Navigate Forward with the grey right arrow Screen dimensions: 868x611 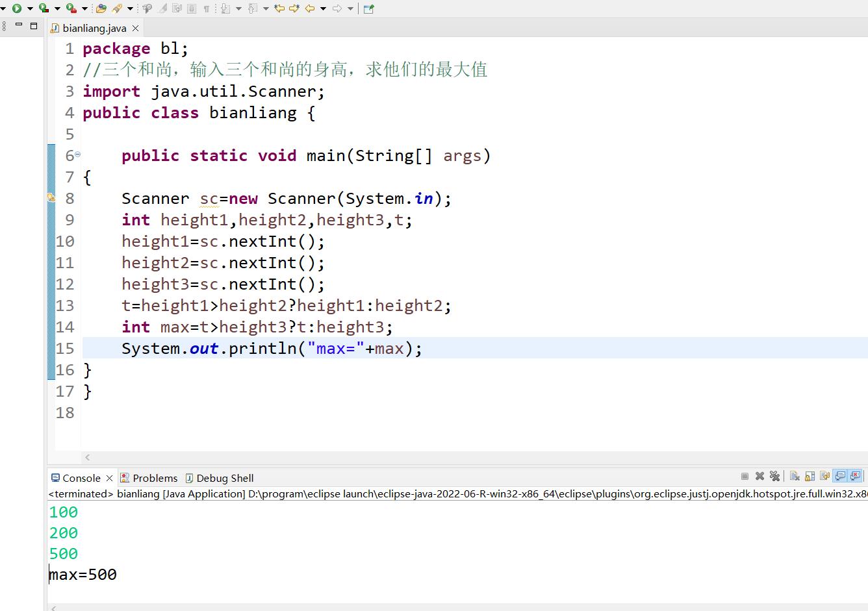click(x=337, y=8)
